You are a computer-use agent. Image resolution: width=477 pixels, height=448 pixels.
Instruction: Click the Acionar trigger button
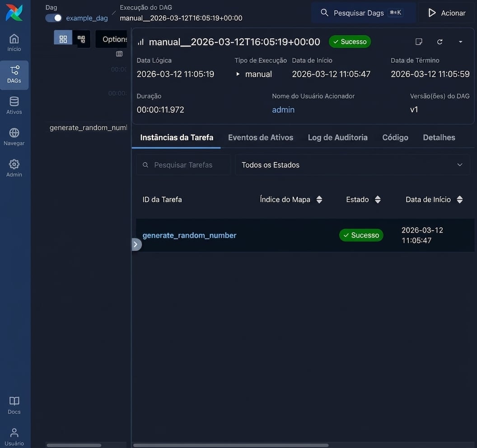(x=447, y=13)
